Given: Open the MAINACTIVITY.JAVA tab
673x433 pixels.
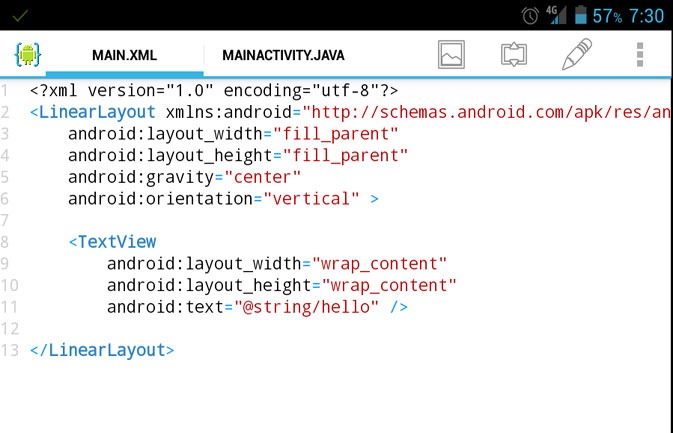Looking at the screenshot, I should [x=283, y=55].
